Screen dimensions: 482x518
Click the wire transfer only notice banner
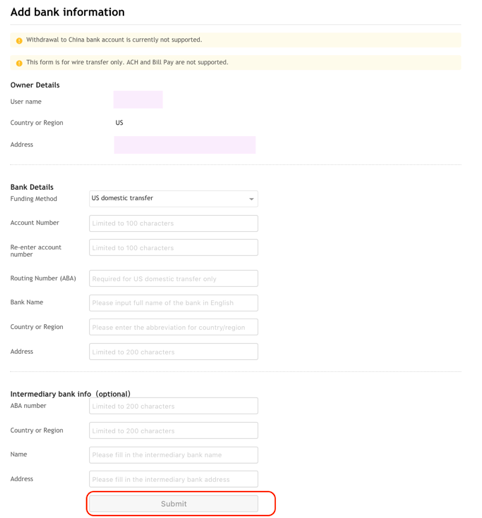coord(235,62)
